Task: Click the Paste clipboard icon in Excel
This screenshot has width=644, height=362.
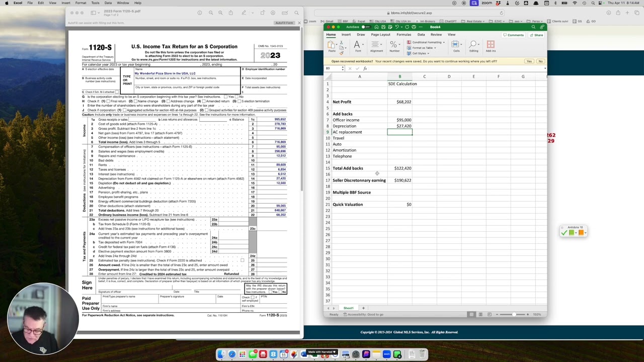Action: pyautogui.click(x=332, y=44)
